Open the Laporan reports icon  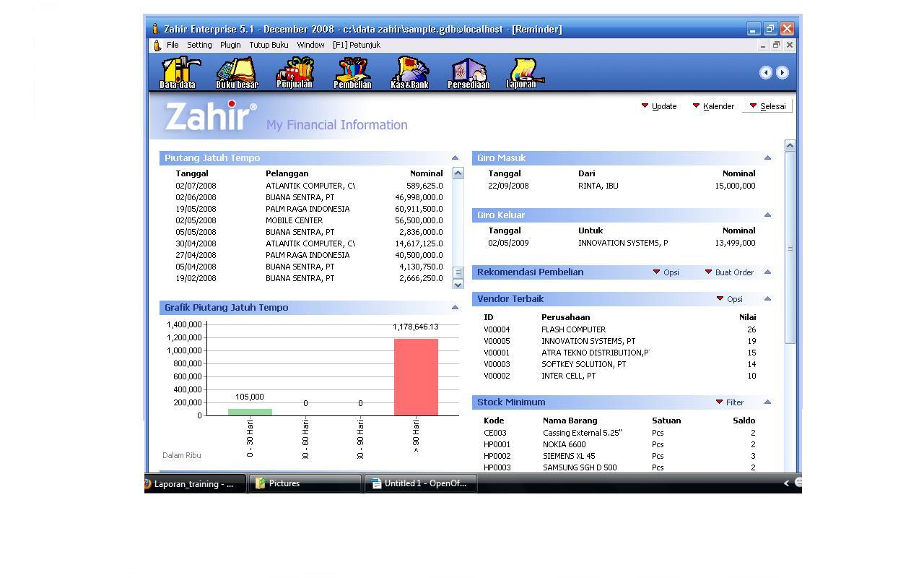521,73
